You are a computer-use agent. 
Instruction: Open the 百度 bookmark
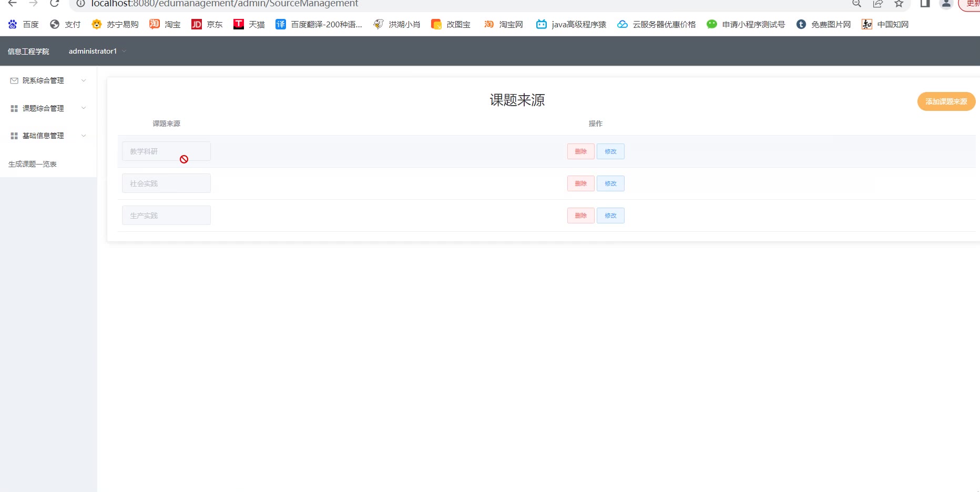coord(23,24)
